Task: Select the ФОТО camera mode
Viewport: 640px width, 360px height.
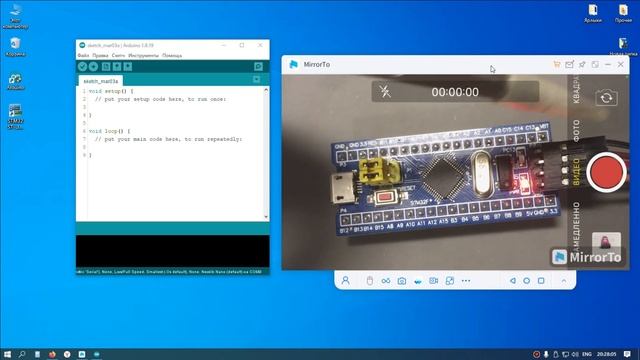Action: click(576, 131)
